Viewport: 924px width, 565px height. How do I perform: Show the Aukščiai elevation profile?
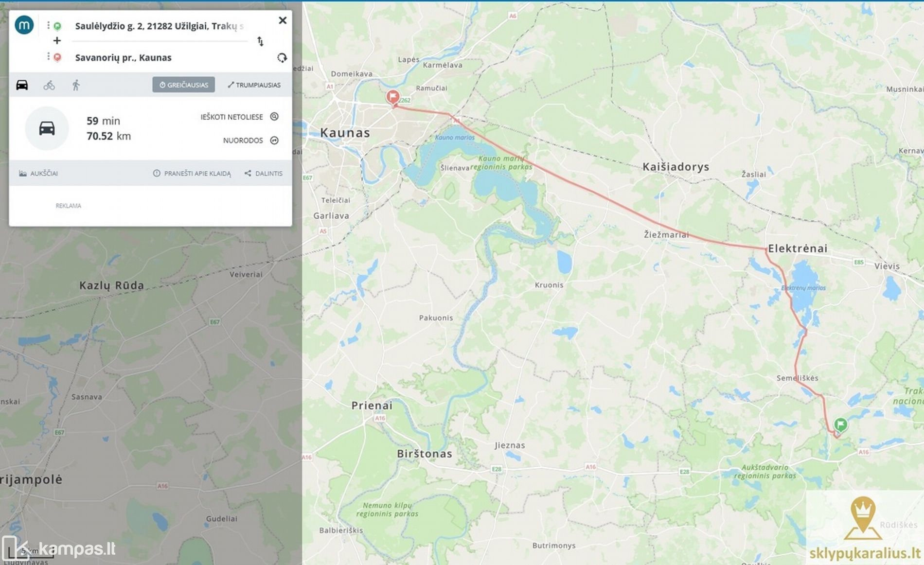tap(38, 173)
